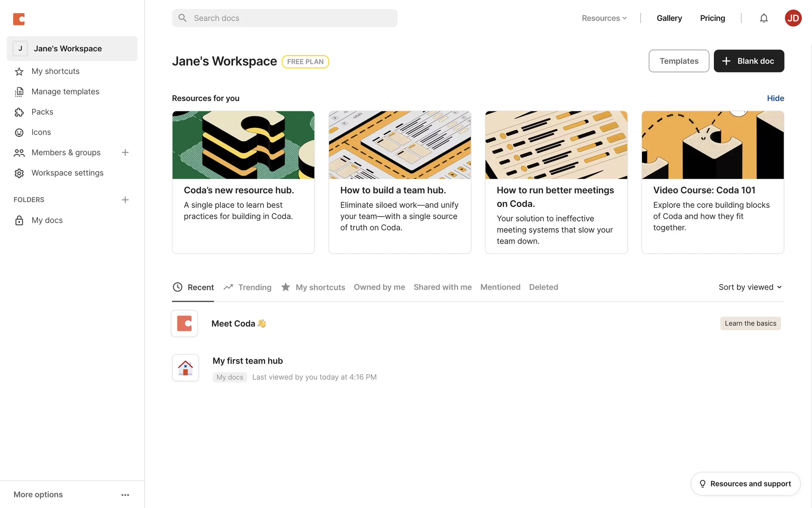Open Packs in the sidebar
812x508 pixels.
pos(42,112)
